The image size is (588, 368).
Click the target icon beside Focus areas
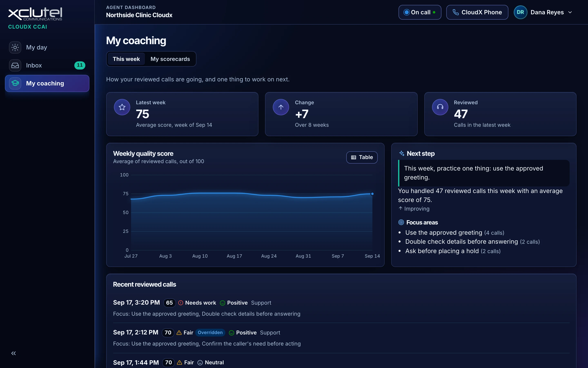tap(401, 222)
